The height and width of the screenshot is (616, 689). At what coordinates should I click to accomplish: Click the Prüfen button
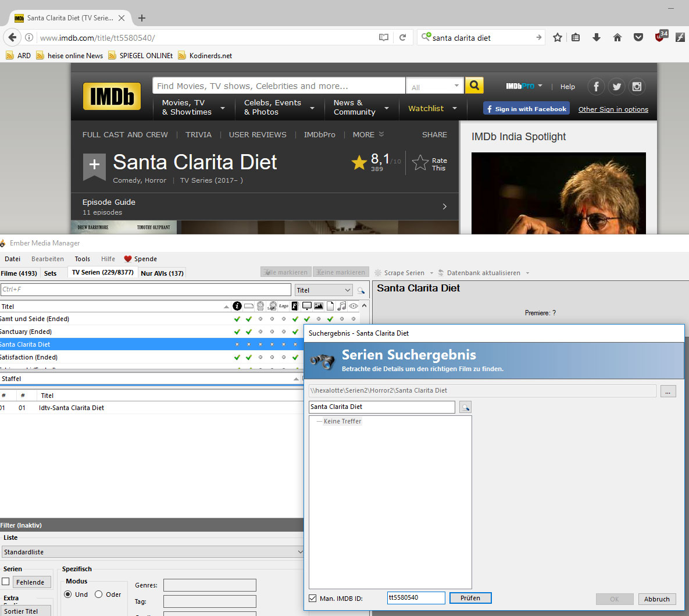470,598
